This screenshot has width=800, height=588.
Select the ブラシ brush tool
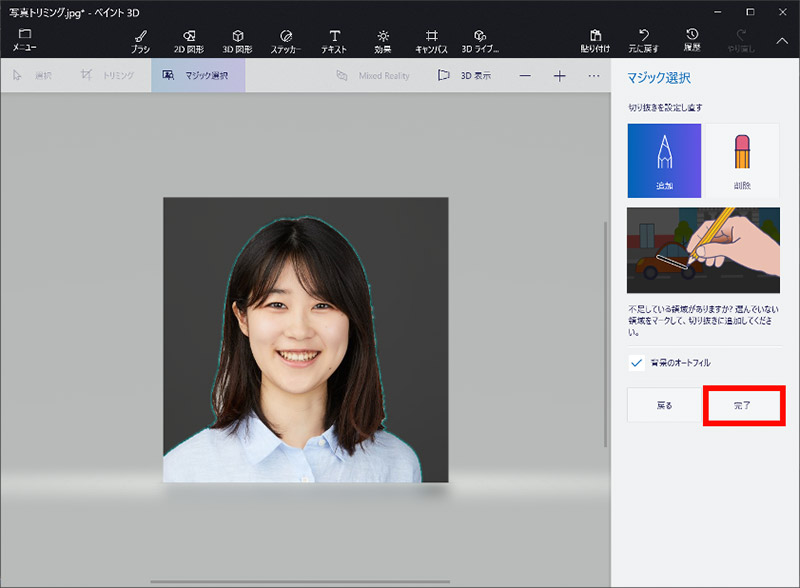140,40
